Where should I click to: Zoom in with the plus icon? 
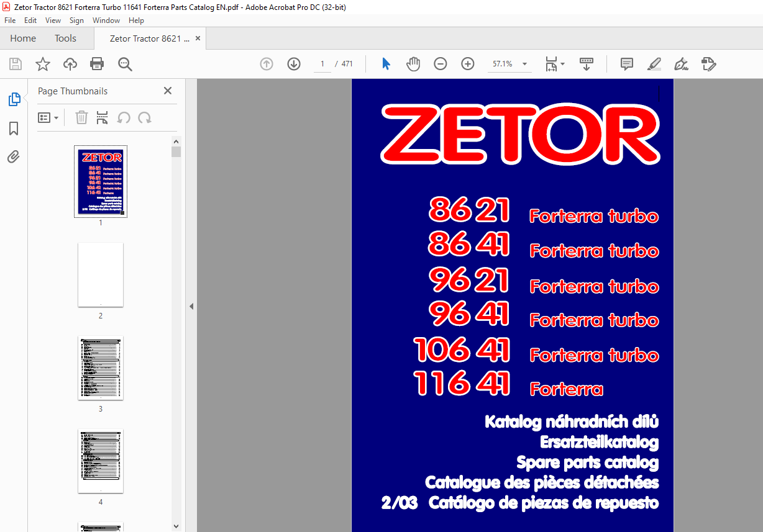(x=468, y=64)
